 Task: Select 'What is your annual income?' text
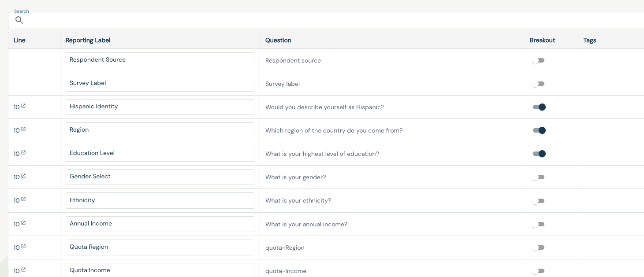[x=306, y=224]
